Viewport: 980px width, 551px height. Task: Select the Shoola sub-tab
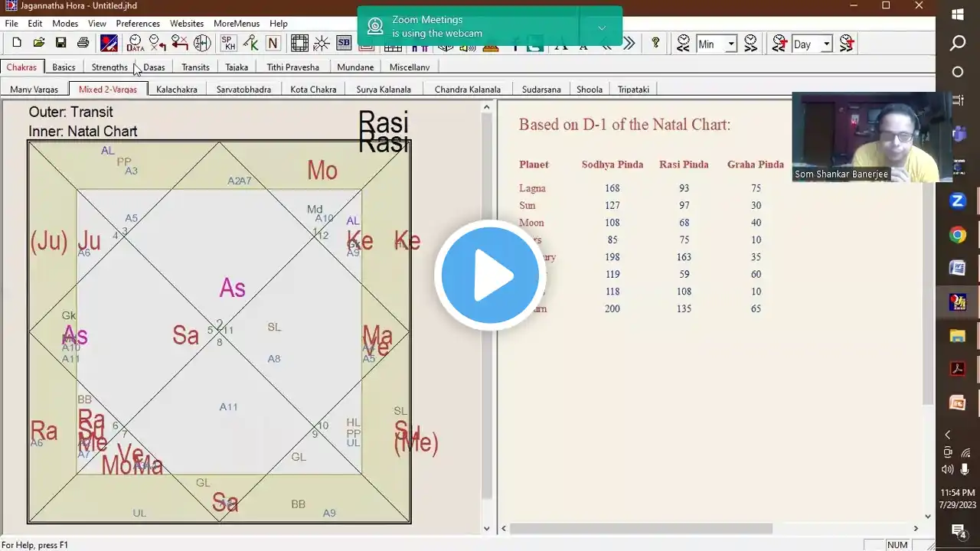(x=590, y=90)
